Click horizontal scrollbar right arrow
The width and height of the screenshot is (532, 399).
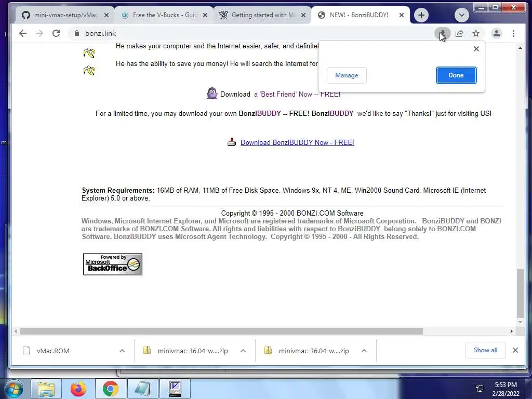pyautogui.click(x=512, y=331)
